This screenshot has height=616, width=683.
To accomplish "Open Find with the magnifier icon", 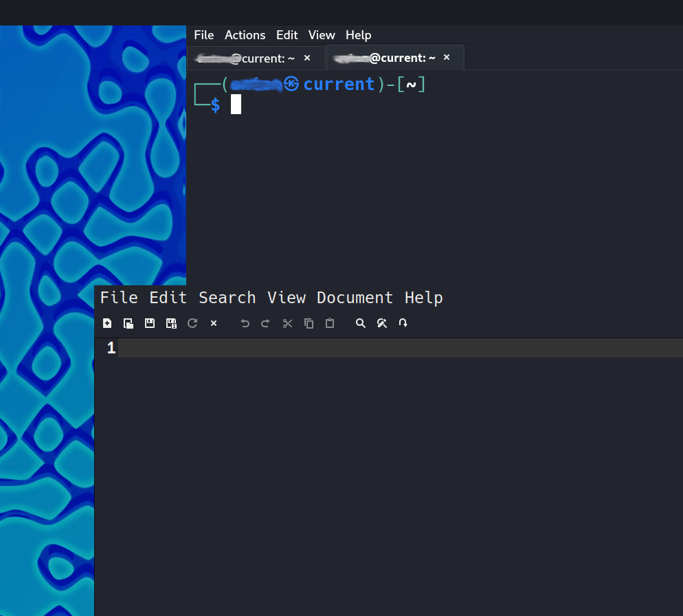I will click(x=360, y=323).
